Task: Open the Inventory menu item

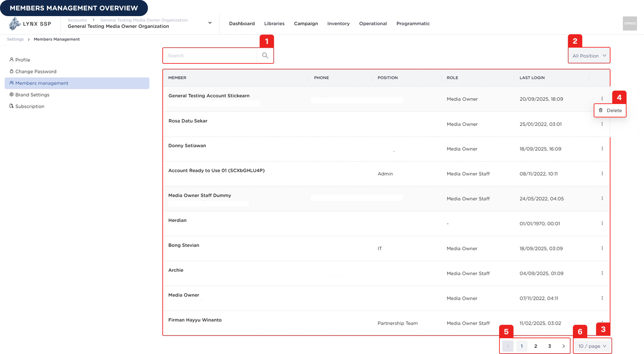Action: point(338,23)
